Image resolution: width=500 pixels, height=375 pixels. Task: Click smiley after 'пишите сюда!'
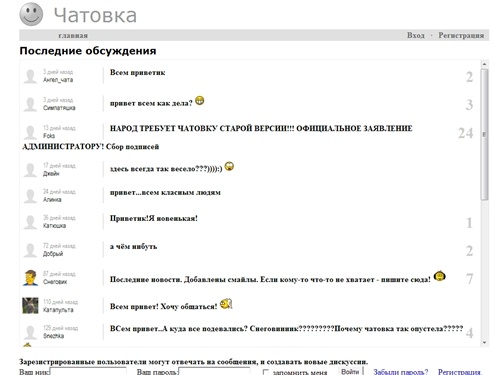pos(440,275)
